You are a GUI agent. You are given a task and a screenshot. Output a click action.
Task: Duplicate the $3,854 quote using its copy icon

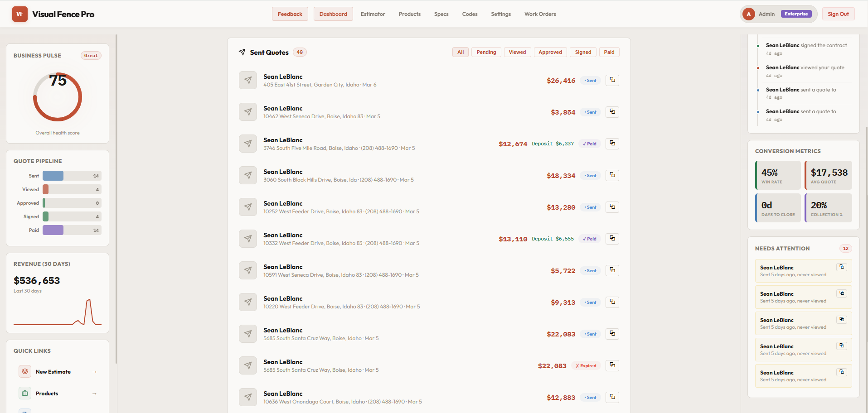tap(612, 111)
